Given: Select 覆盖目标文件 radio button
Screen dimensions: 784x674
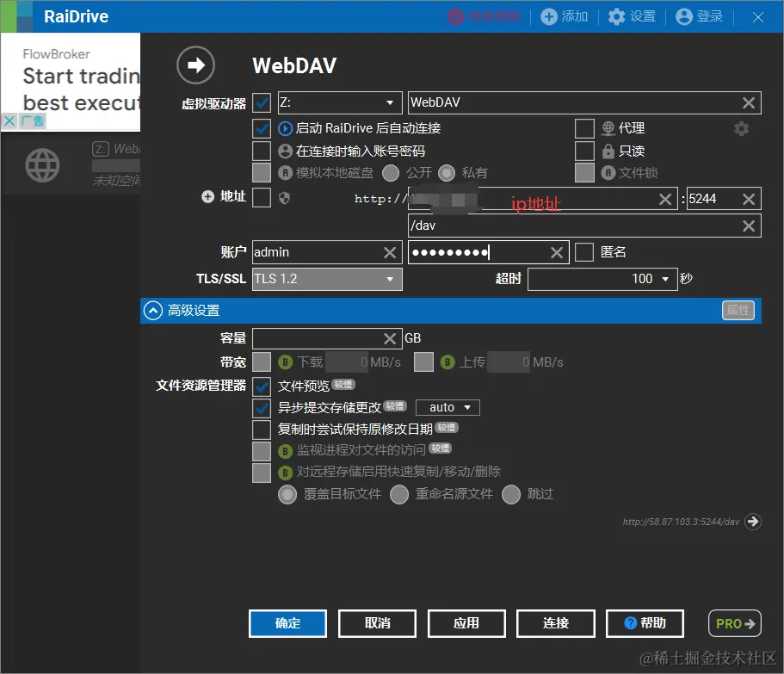Looking at the screenshot, I should coord(287,494).
